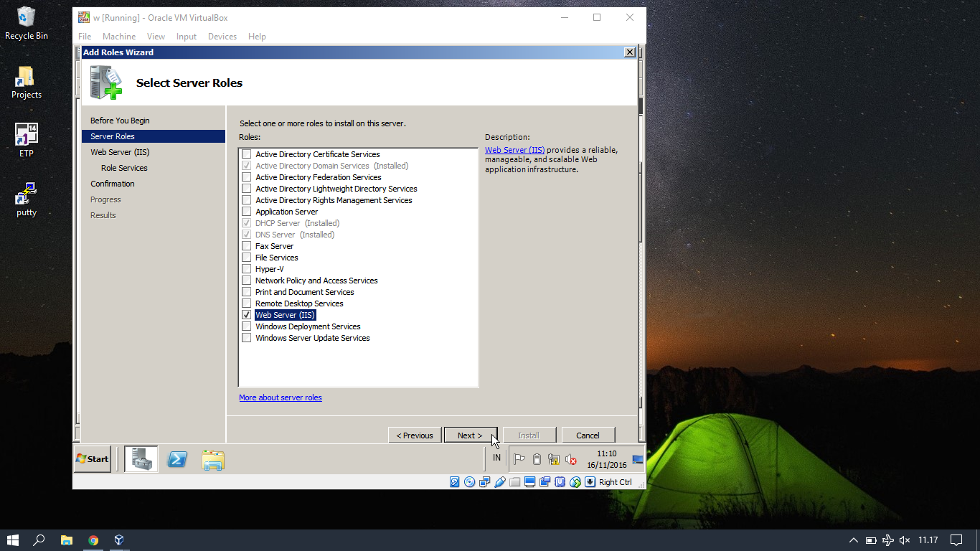The height and width of the screenshot is (551, 980).
Task: Show hidden icons in host system tray
Action: (x=853, y=540)
